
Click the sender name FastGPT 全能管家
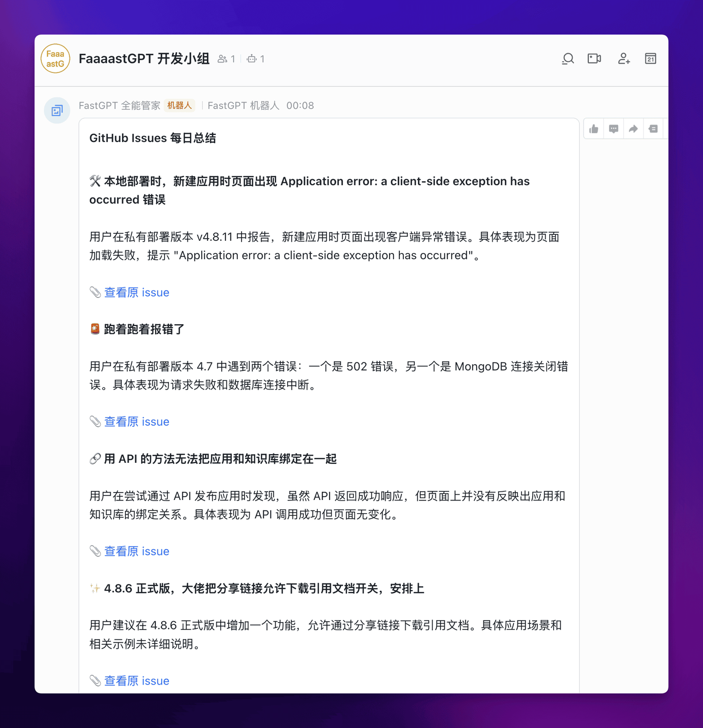click(119, 105)
